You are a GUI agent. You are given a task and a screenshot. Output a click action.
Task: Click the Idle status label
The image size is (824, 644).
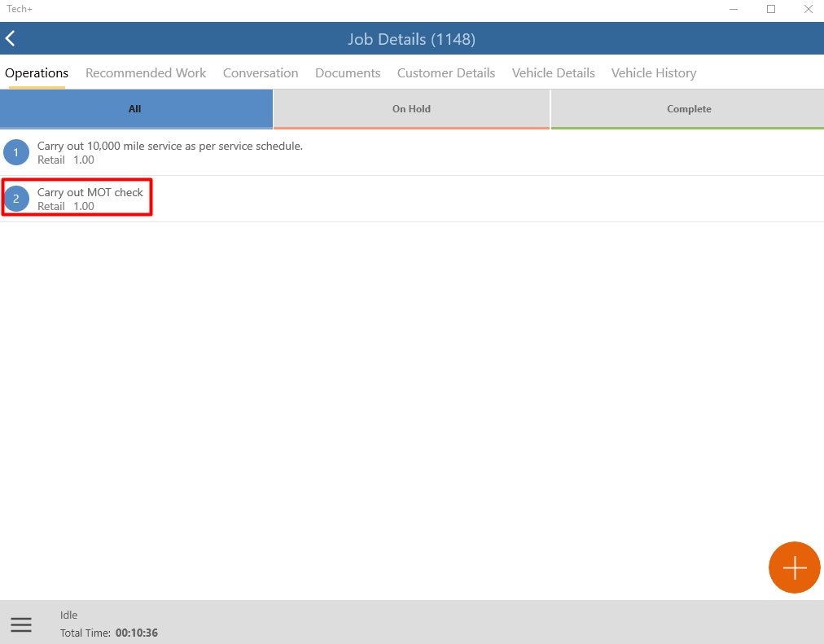(69, 616)
